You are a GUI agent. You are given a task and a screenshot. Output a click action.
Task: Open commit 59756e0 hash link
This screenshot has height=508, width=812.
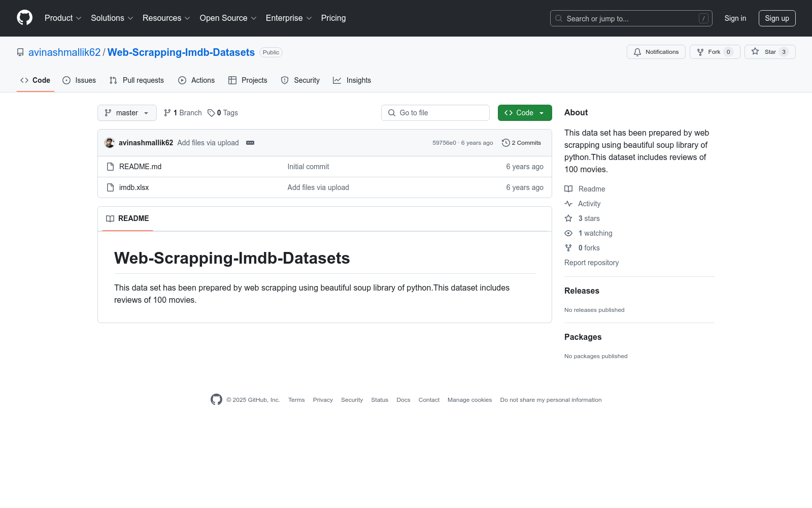click(x=444, y=143)
